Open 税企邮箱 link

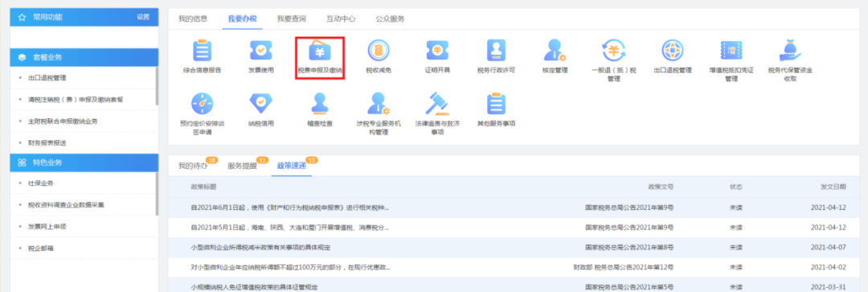pos(40,248)
